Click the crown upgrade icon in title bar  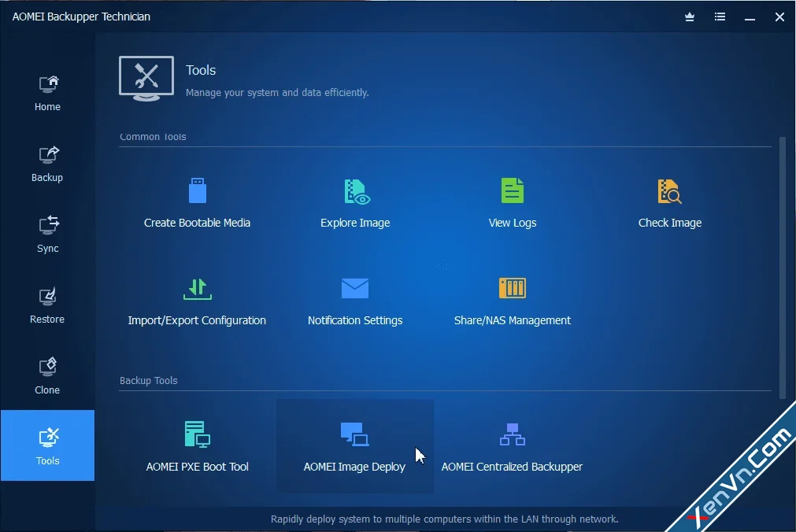tap(690, 17)
